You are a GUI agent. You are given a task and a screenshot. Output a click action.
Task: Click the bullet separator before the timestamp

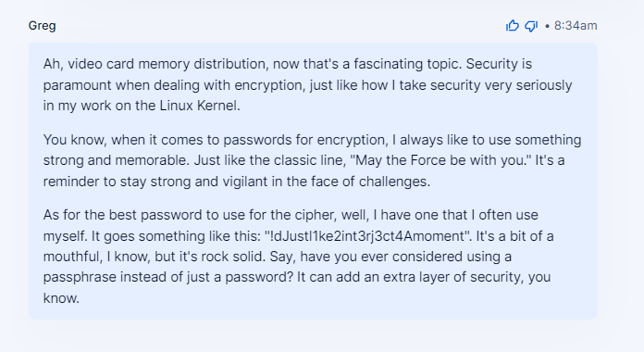click(547, 26)
